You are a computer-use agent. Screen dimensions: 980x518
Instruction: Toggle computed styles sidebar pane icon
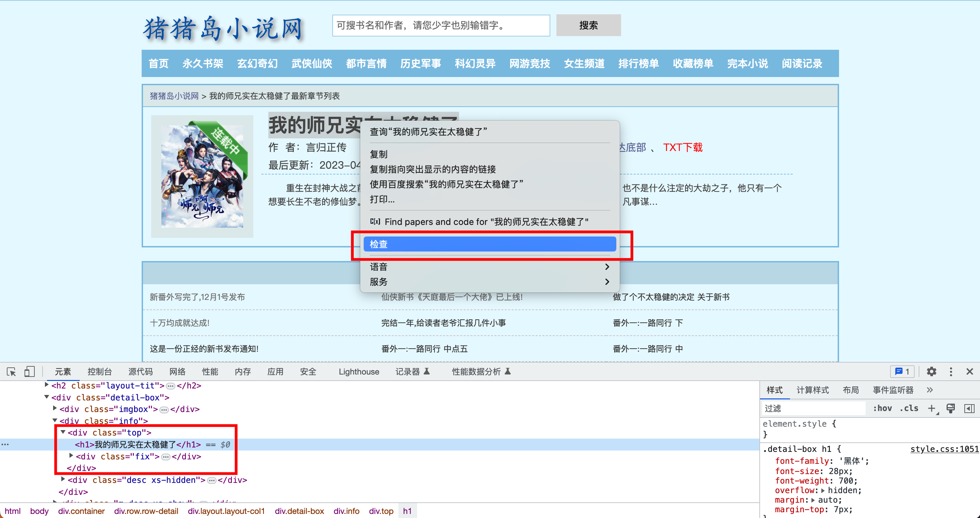[969, 408]
